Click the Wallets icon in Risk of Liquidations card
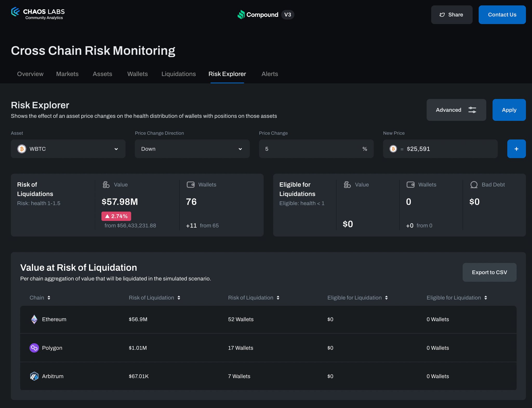The image size is (532, 408). [191, 185]
